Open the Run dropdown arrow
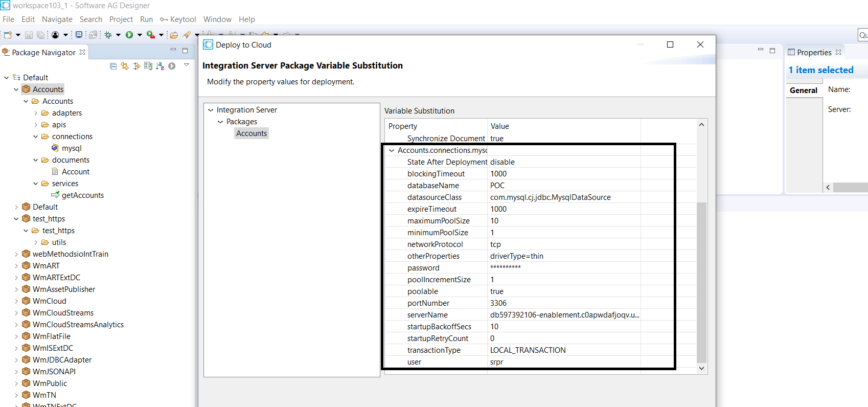 [x=140, y=35]
